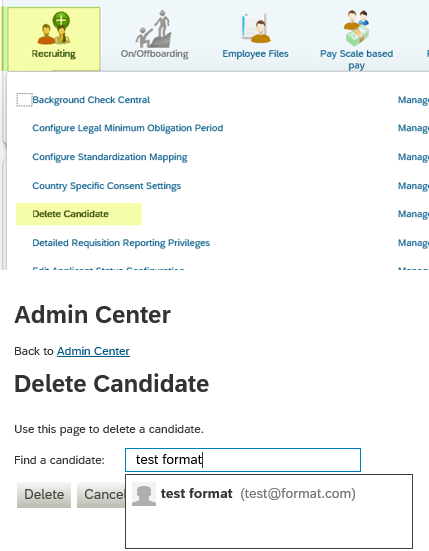
Task: Click the dotted box beside Background Check Central
Action: pos(24,100)
